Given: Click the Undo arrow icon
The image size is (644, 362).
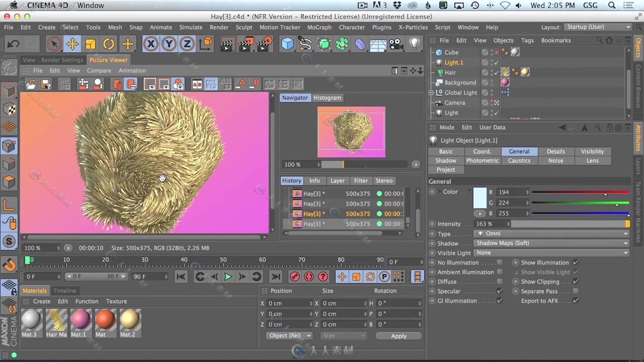Looking at the screenshot, I should 13,44.
